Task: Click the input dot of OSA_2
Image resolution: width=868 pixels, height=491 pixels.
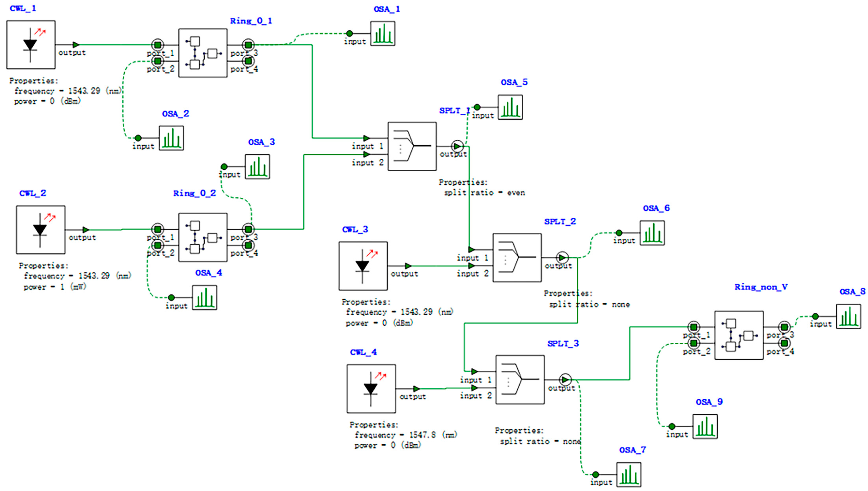Action: pos(138,138)
